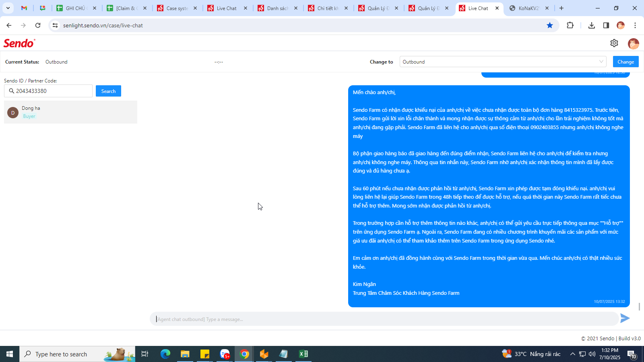644x362 pixels.
Task: Expand the Change to Outbound dropdown
Action: point(503,62)
